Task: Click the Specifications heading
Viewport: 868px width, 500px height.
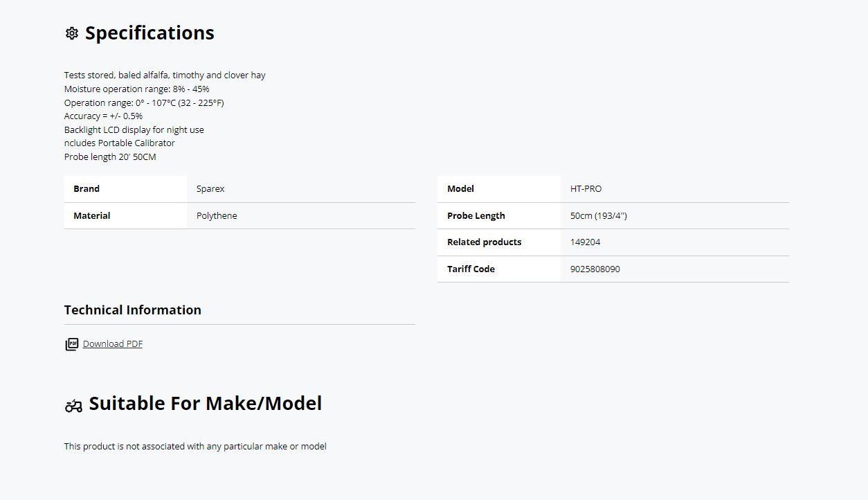Action: click(x=150, y=33)
